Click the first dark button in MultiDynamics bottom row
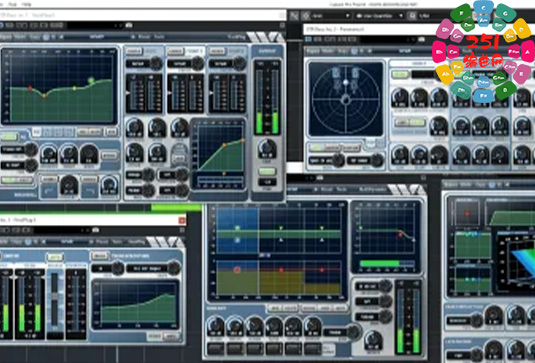Image resolution: width=535 pixels, height=363 pixels. 216,348
